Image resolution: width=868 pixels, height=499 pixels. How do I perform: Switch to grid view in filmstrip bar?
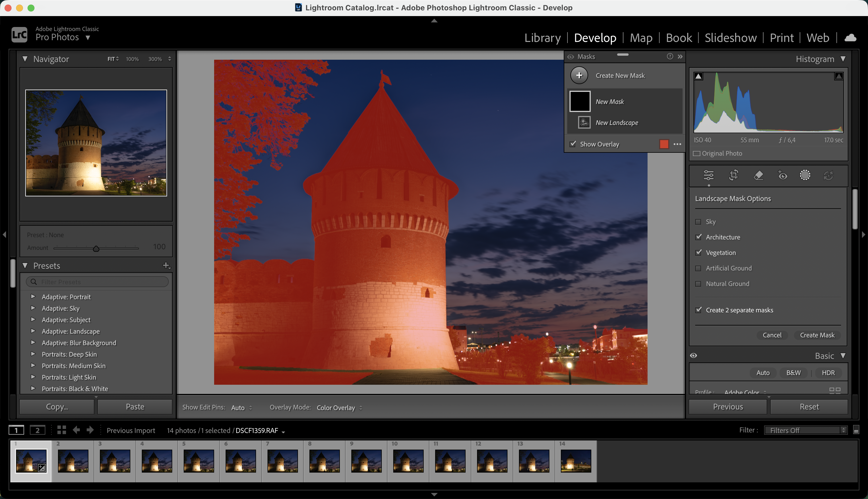62,430
